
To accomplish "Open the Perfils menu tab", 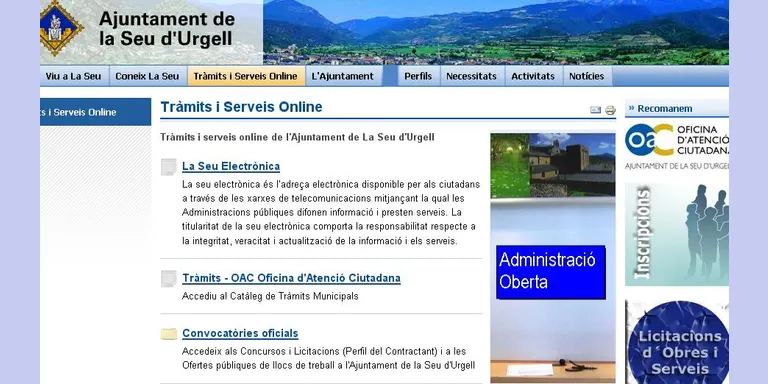I will tap(418, 76).
